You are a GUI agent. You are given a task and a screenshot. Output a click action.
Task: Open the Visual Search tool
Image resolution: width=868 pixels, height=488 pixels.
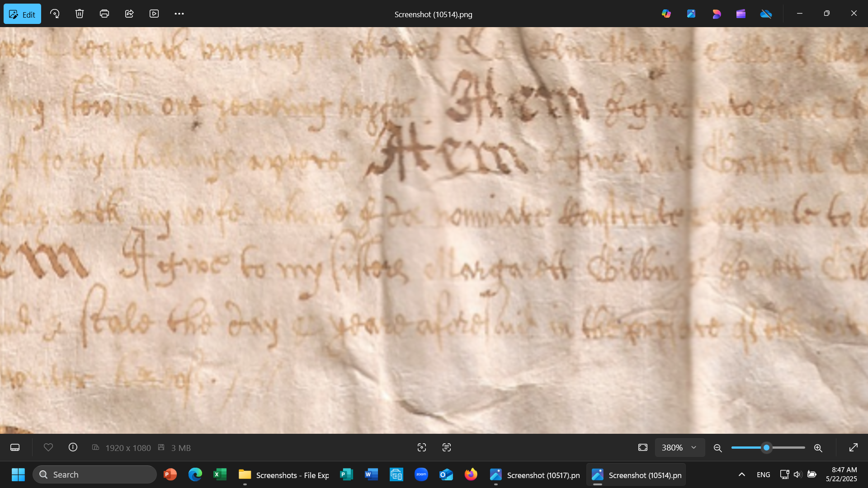[x=421, y=447]
